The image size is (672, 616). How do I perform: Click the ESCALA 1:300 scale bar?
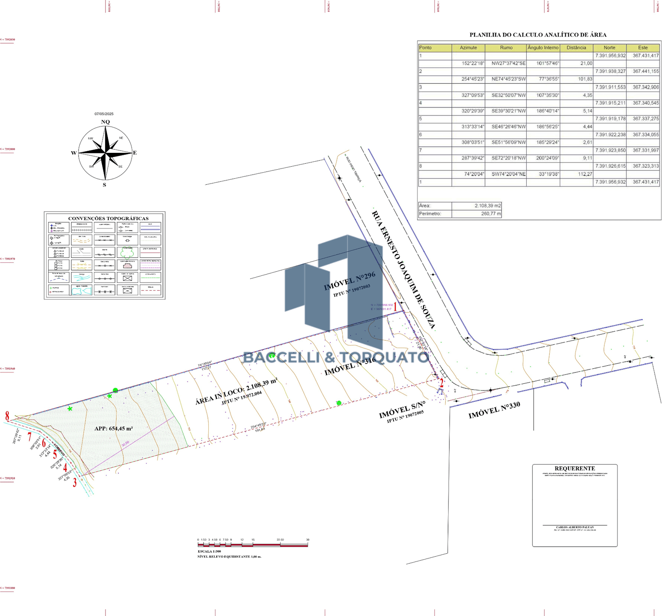(x=253, y=545)
